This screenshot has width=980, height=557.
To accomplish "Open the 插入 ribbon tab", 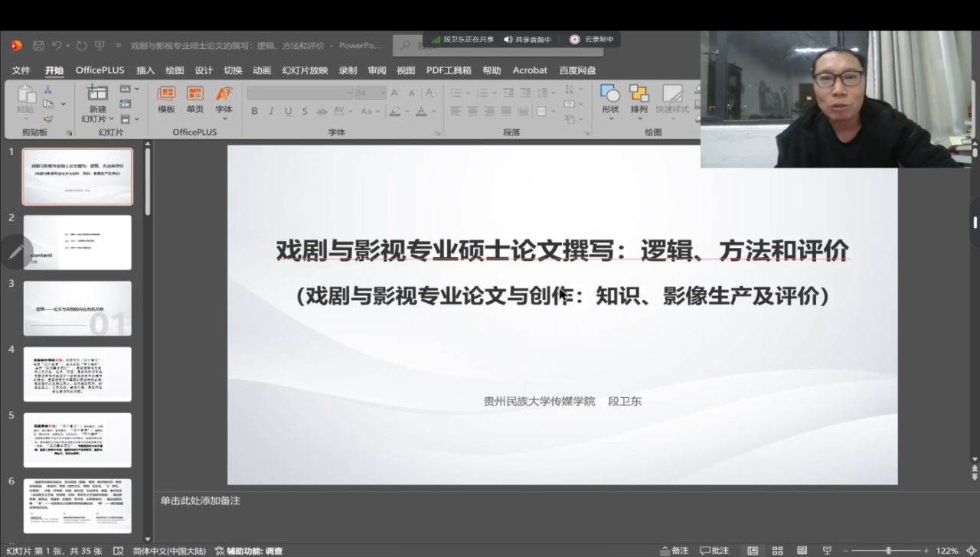I will tap(145, 70).
